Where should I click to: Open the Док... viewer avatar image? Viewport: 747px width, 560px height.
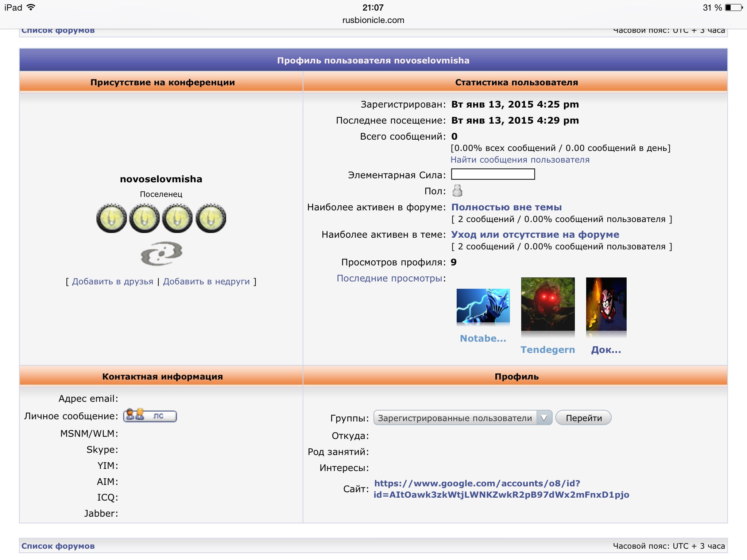click(606, 304)
